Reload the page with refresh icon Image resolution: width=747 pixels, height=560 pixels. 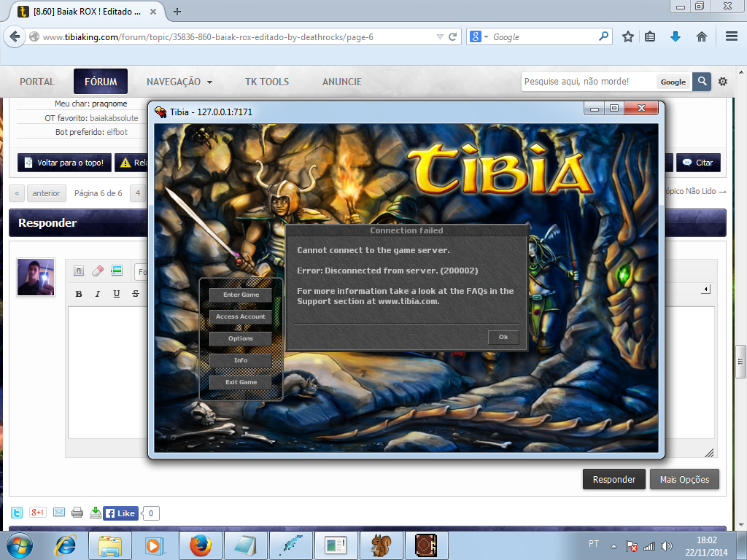(452, 36)
